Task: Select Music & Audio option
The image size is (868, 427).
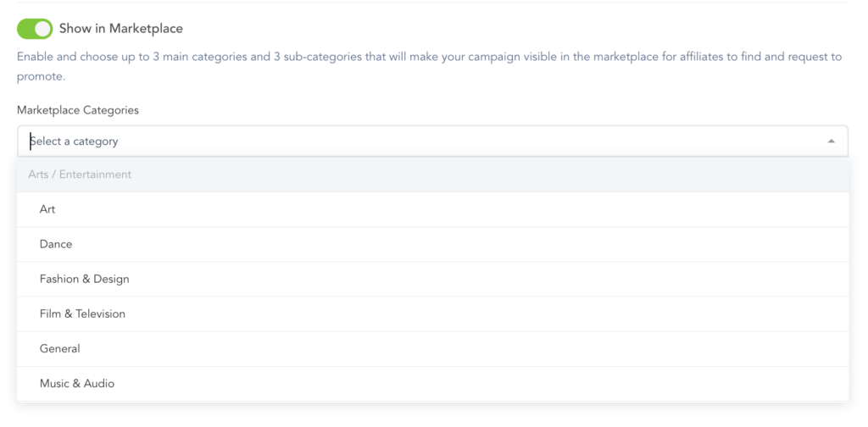Action: (x=77, y=383)
